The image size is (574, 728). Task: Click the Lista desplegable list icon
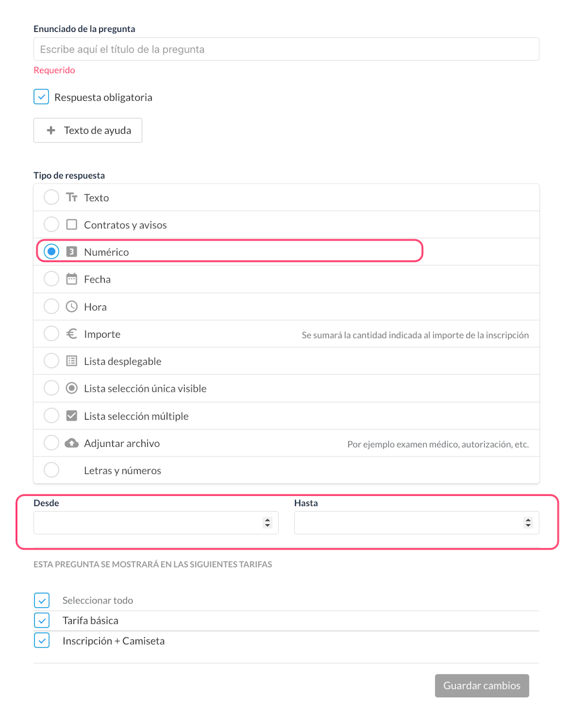(x=72, y=361)
